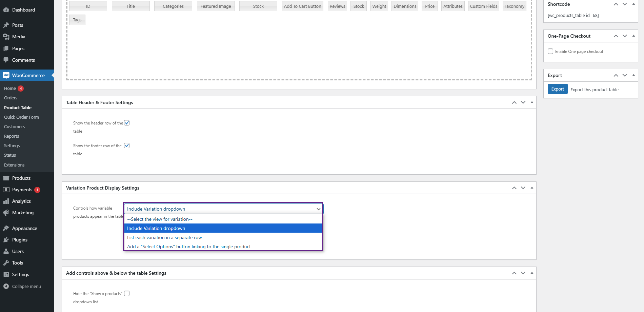Screen dimensions: 644x312
Task: Enable One page checkout checkbox
Action: (x=550, y=51)
